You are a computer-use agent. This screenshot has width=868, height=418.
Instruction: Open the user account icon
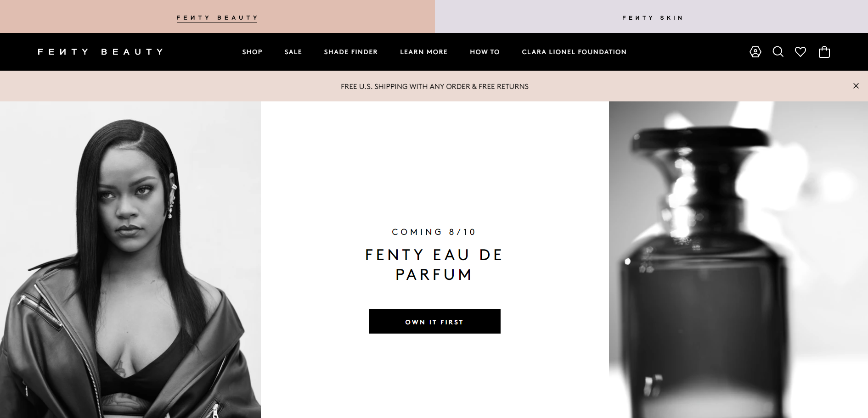pyautogui.click(x=755, y=52)
